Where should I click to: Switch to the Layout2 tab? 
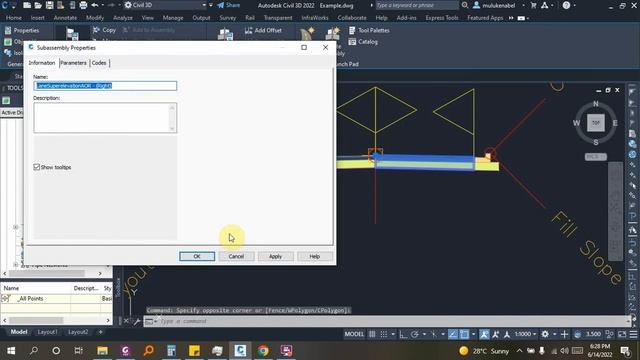tap(78, 332)
